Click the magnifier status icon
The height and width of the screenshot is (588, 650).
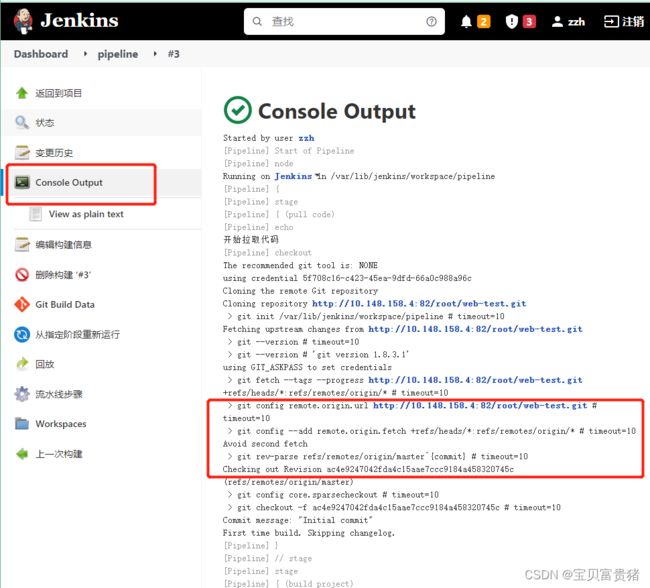(x=22, y=123)
